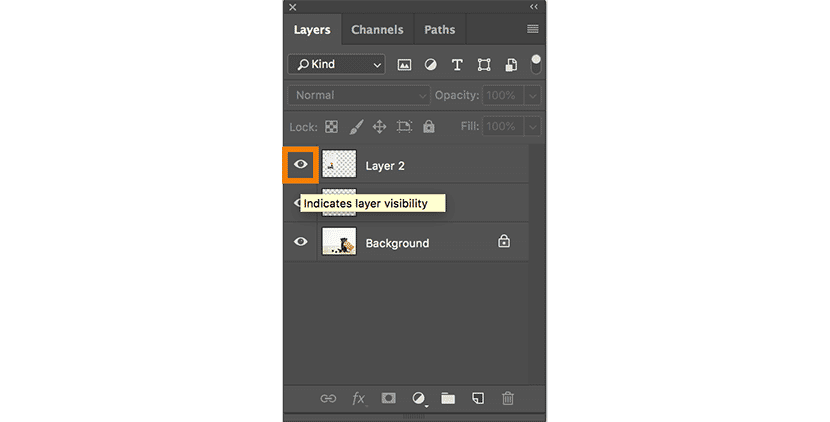The width and height of the screenshot is (830, 422).
Task: Add a layer mask
Action: click(388, 398)
